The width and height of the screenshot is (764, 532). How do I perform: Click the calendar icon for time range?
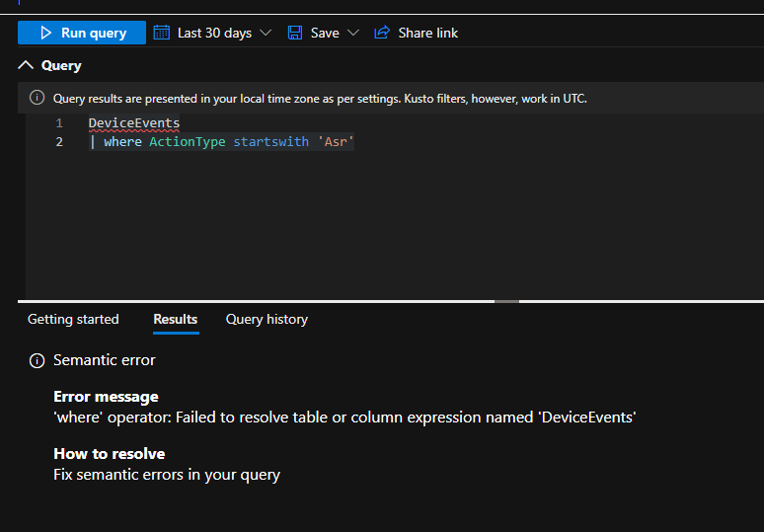tap(162, 33)
